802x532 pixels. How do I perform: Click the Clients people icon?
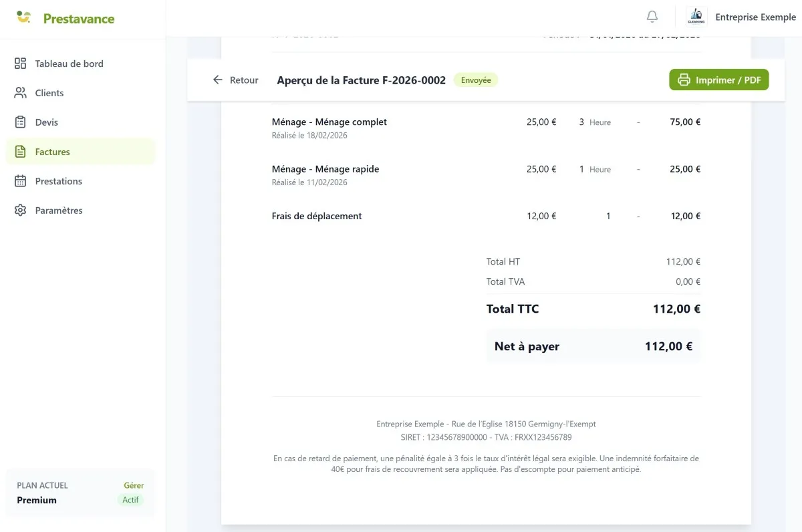21,93
